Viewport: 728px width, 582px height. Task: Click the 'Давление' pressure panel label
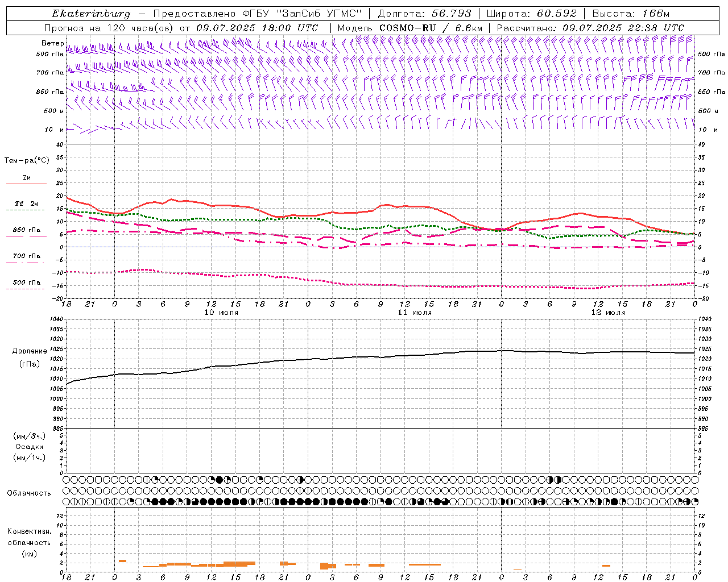[30, 351]
